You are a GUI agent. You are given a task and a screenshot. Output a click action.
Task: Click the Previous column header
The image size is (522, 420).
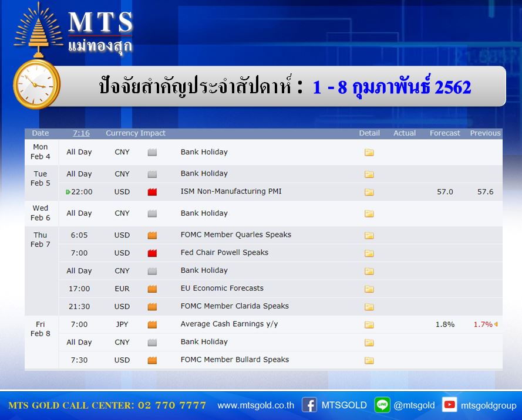485,133
